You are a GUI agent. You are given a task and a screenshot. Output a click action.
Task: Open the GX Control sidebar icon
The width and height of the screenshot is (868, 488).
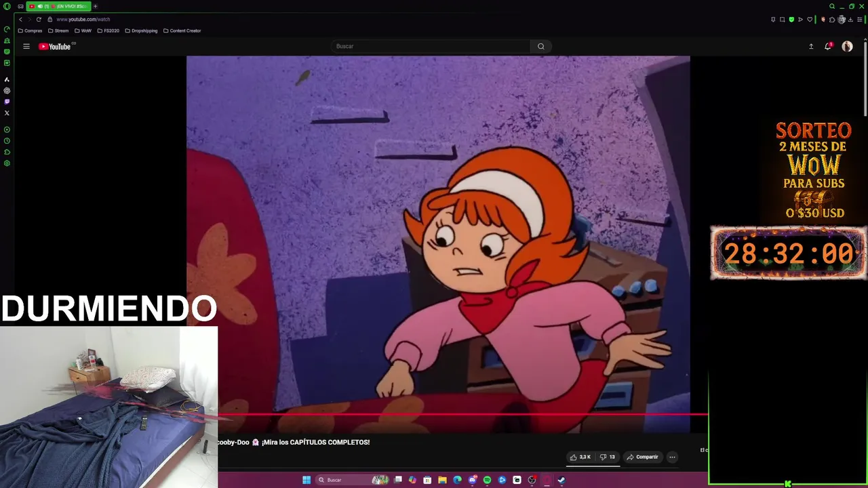click(7, 29)
